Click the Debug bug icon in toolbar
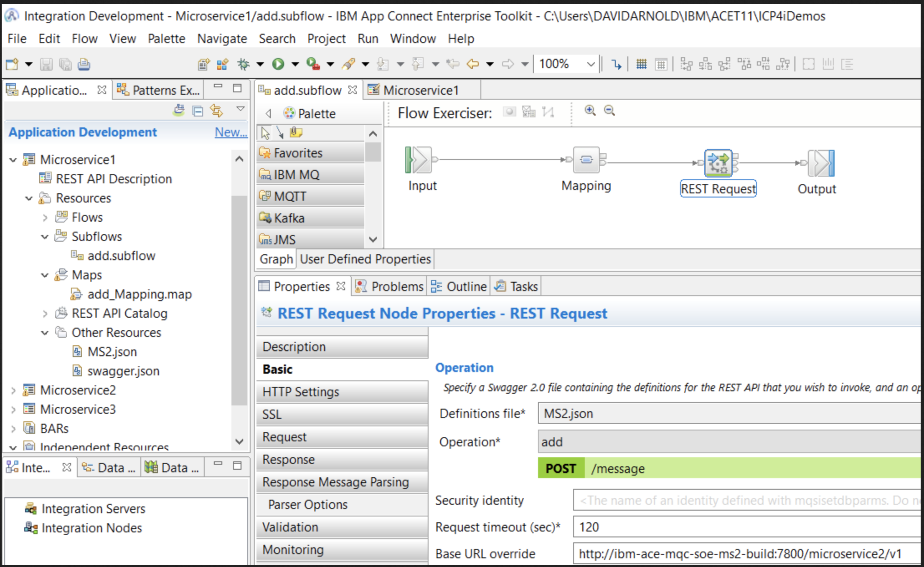 243,64
